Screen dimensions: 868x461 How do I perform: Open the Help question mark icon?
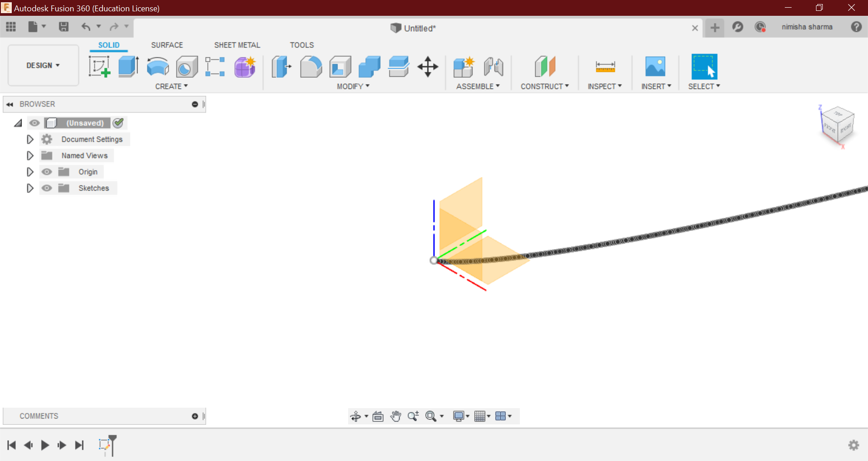(x=856, y=27)
